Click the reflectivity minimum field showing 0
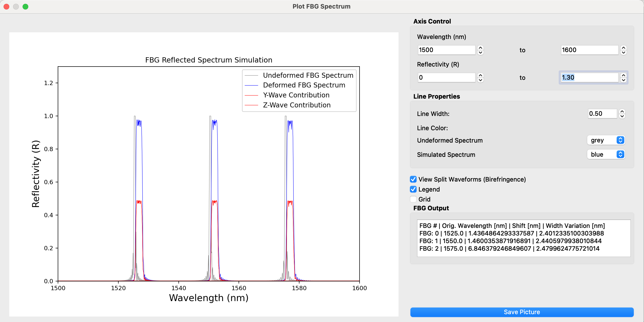644x322 pixels. [x=446, y=77]
